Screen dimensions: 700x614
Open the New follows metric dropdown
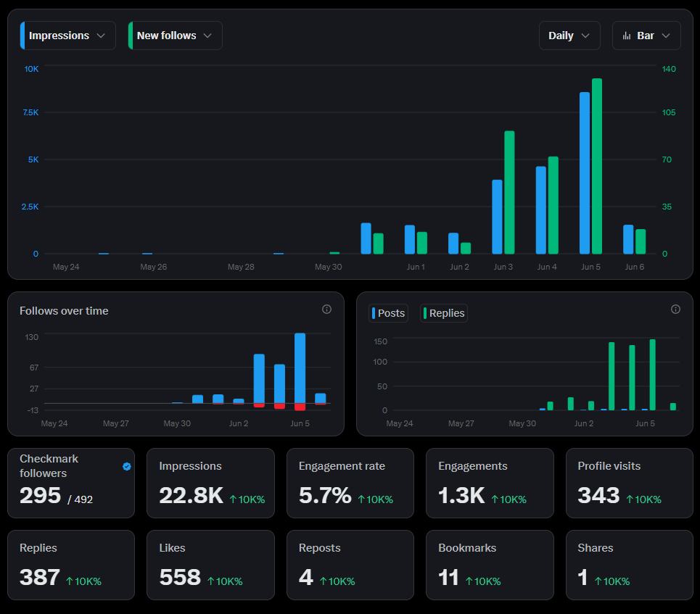click(x=175, y=36)
